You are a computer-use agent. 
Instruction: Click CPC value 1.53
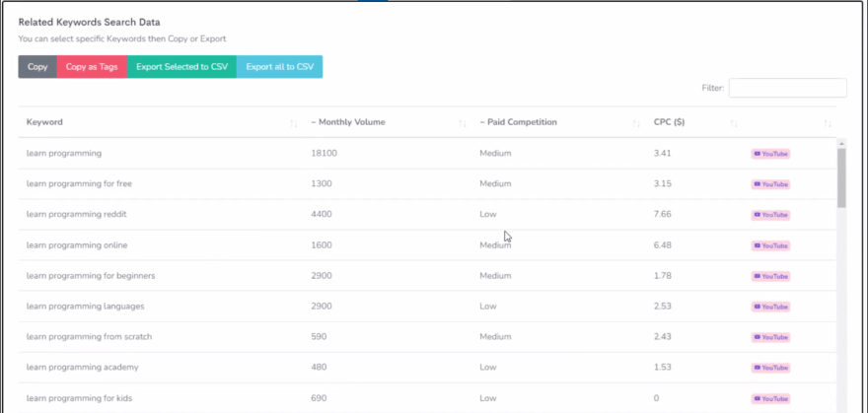tap(662, 367)
